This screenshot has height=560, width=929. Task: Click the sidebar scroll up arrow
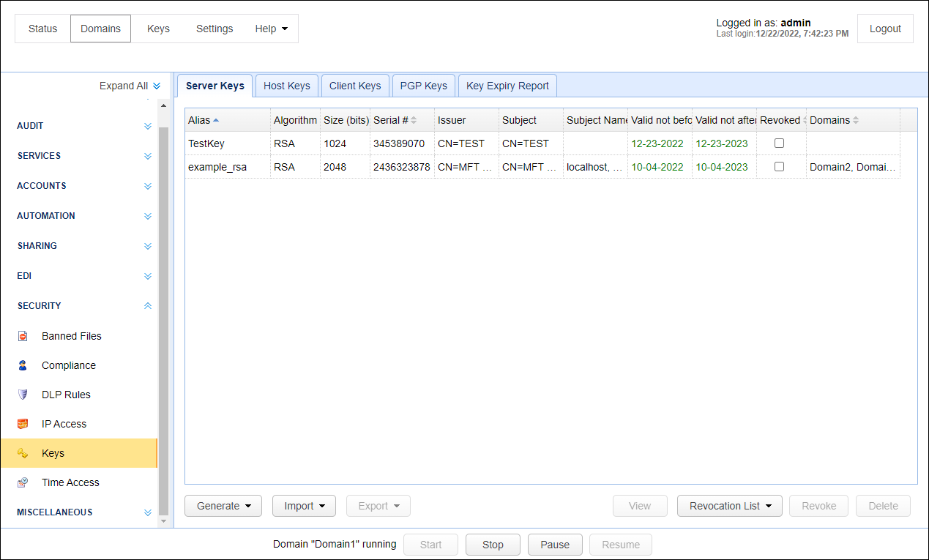tap(163, 105)
